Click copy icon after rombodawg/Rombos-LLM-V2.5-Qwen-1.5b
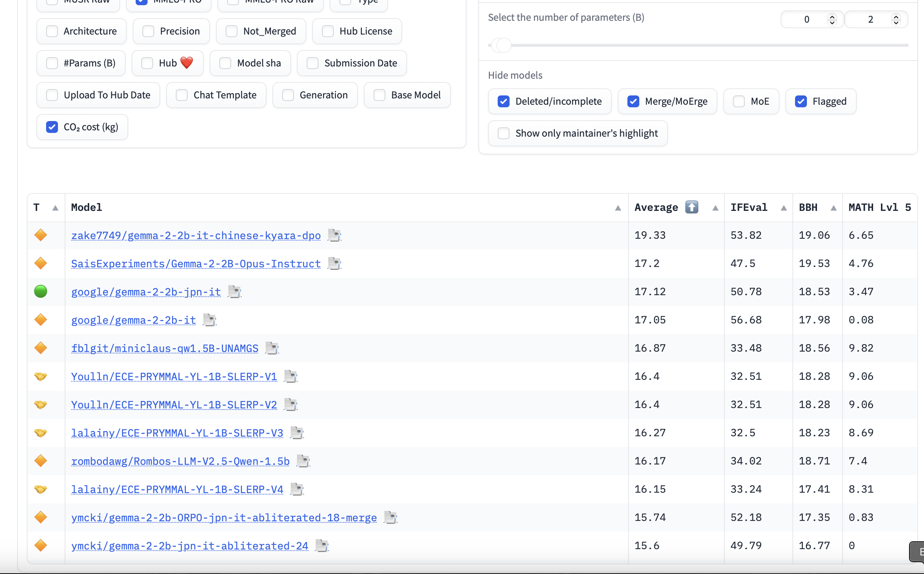 (x=303, y=461)
